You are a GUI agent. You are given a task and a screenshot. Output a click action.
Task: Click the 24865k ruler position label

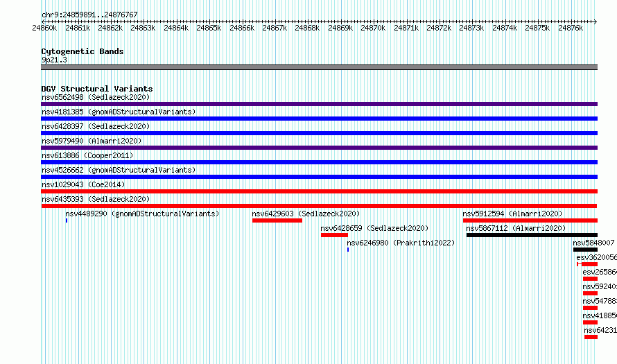(209, 28)
